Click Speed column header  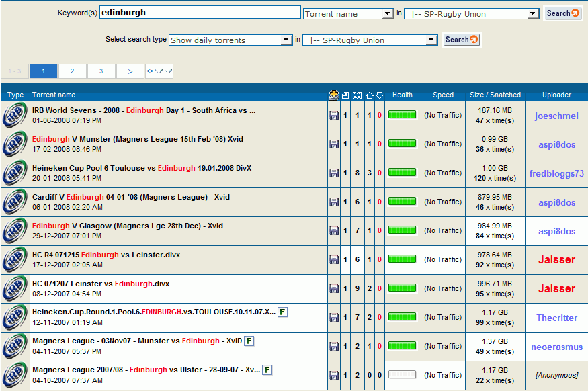(x=443, y=95)
